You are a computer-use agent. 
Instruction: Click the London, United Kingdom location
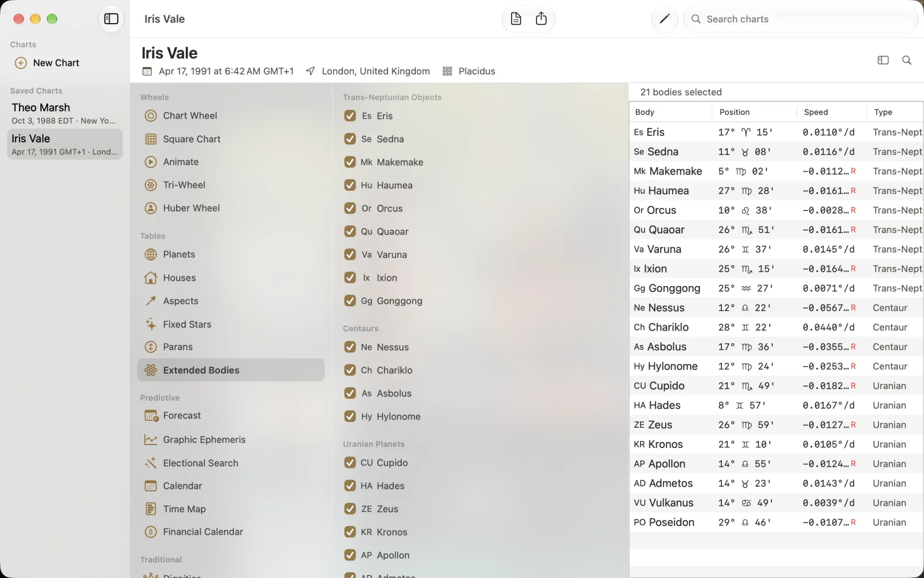click(376, 71)
